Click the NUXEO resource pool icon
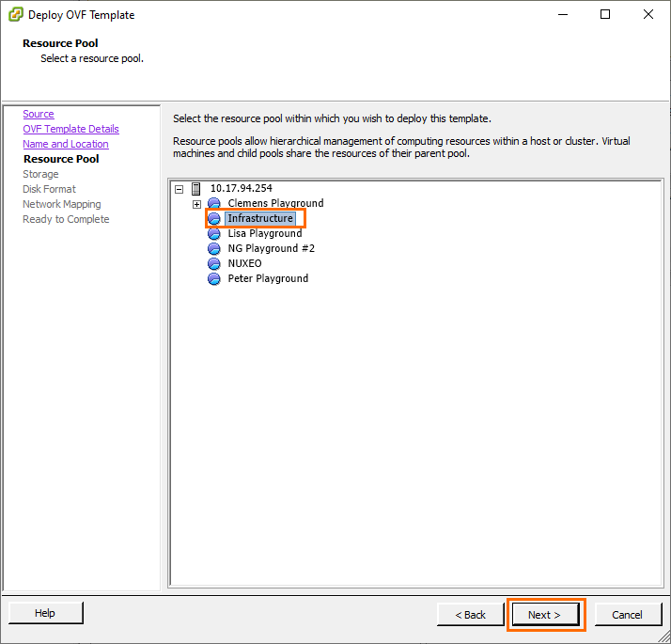 214,264
